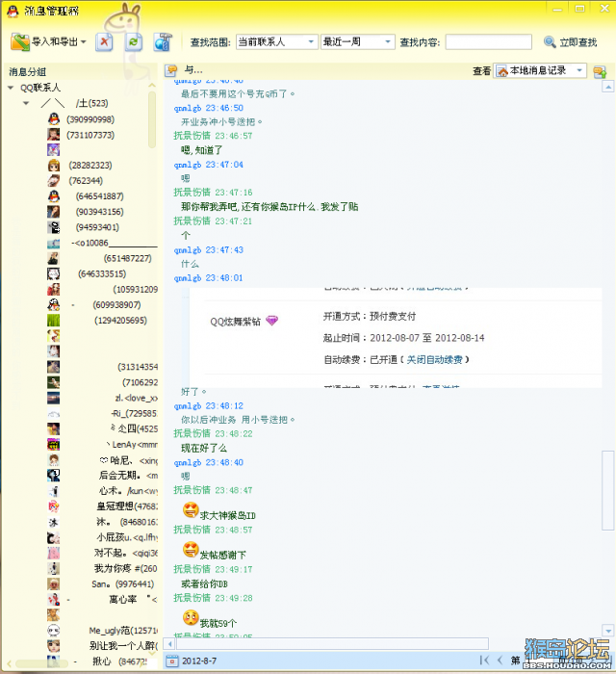Select contact (390990998) in the list
The image size is (616, 674).
click(90, 119)
